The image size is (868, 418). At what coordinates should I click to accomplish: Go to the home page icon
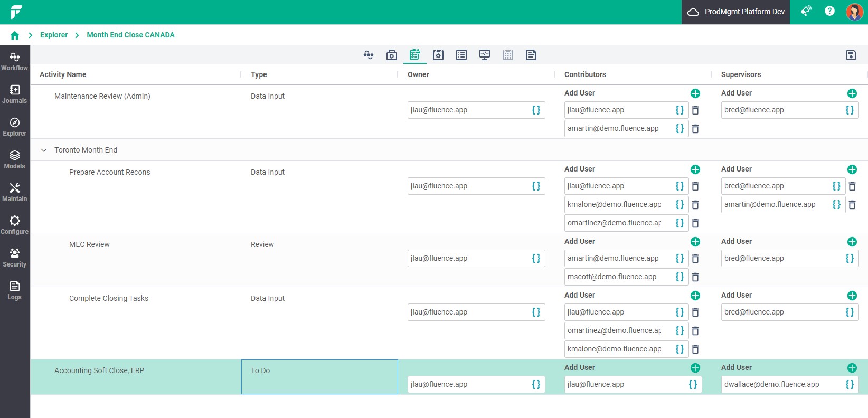click(x=15, y=35)
